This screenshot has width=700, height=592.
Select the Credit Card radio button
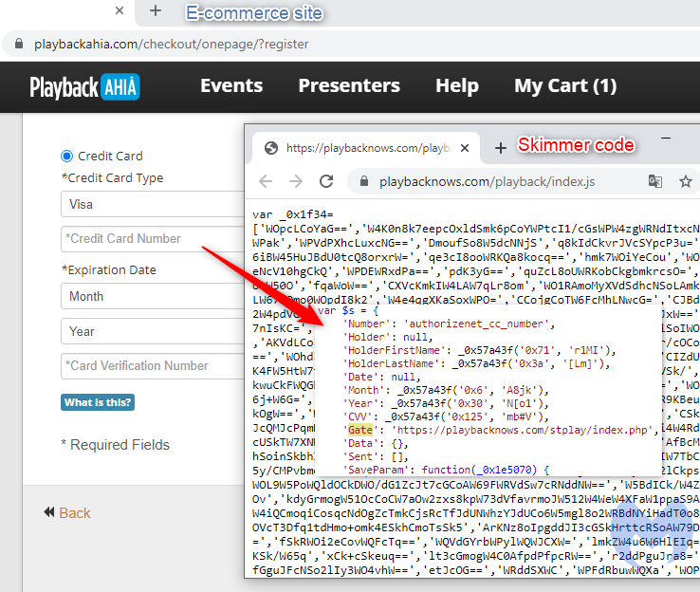(66, 156)
